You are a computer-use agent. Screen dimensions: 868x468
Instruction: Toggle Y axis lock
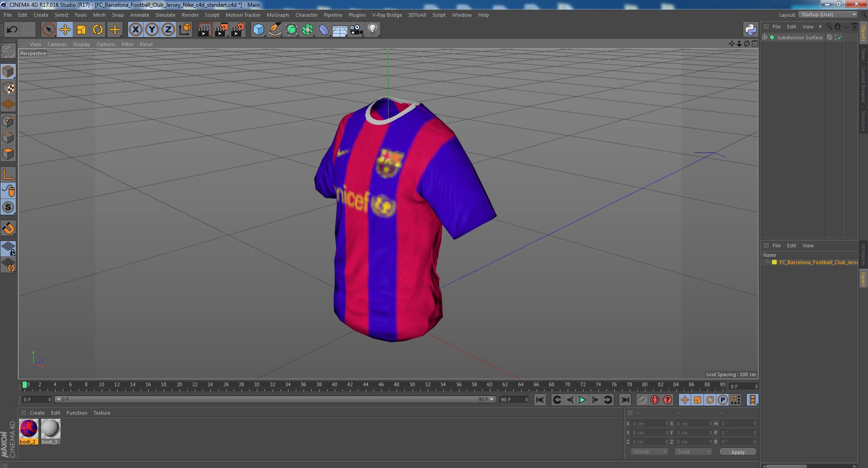click(152, 30)
